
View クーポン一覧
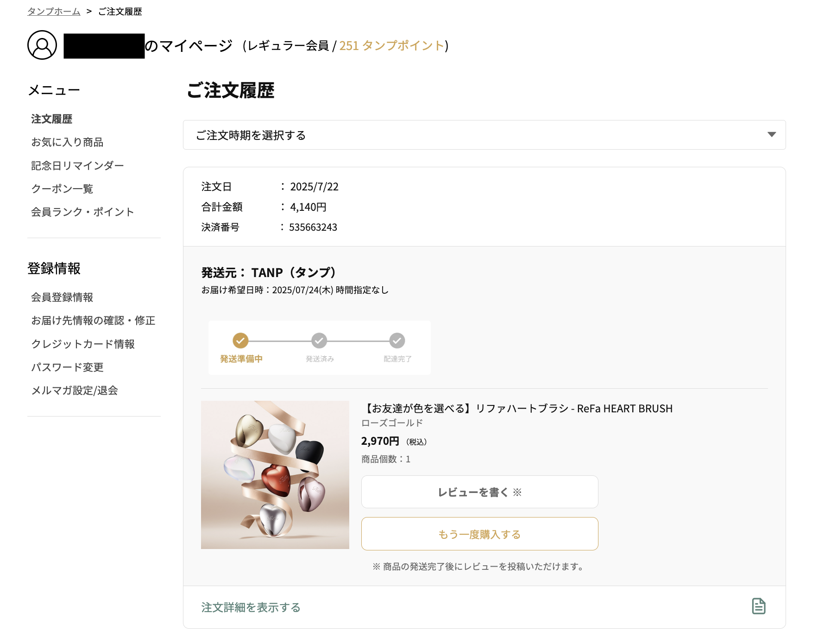pyautogui.click(x=63, y=189)
